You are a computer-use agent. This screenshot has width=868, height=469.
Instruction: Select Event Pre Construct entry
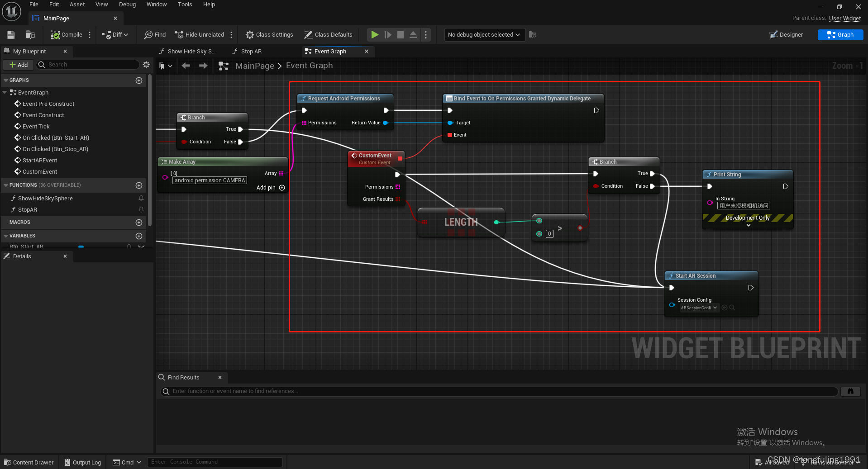48,104
